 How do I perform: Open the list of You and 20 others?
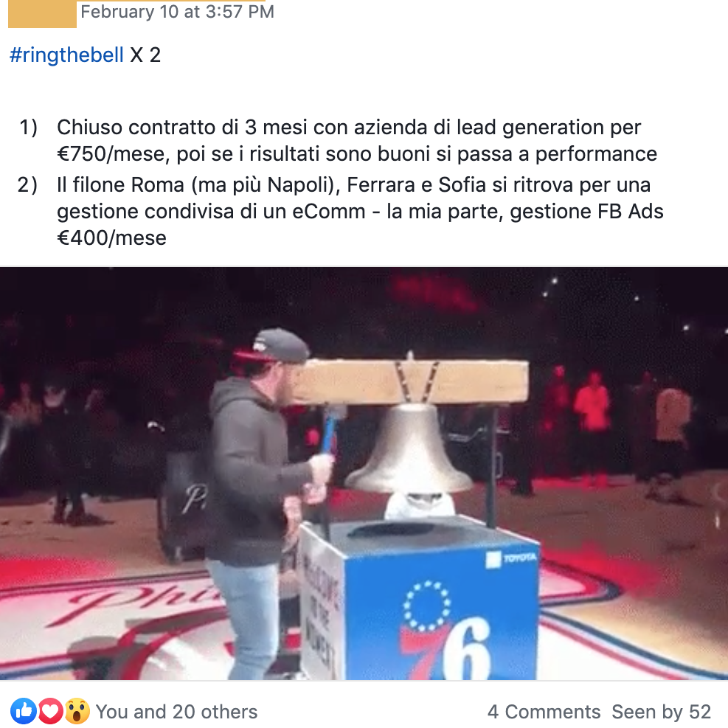176,711
